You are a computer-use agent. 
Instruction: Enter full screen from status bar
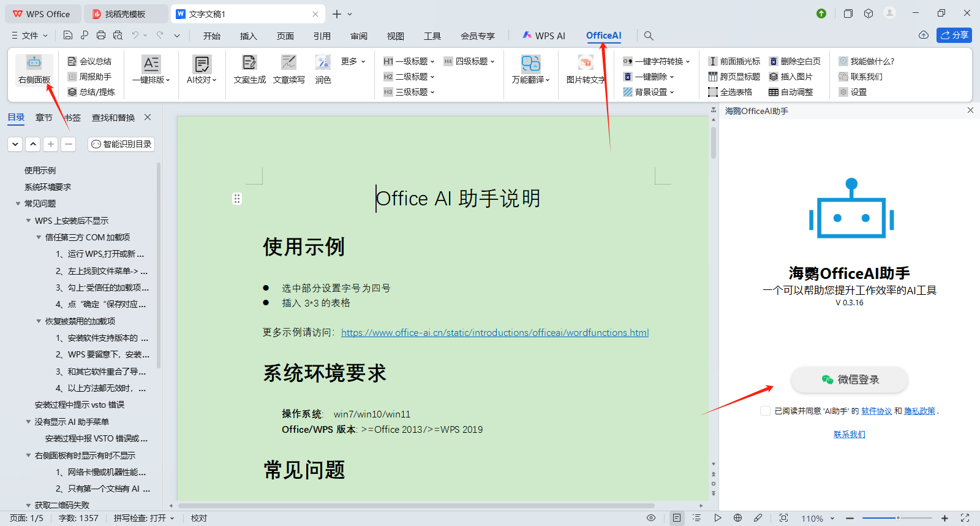pos(965,518)
